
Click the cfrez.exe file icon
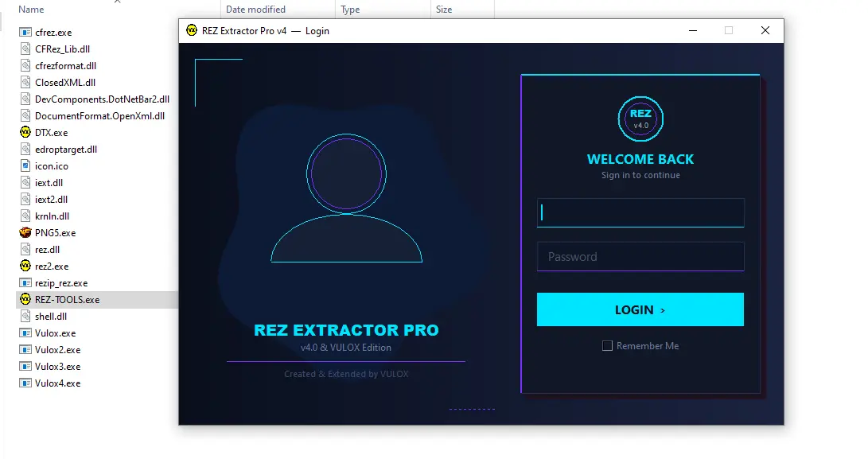(25, 32)
